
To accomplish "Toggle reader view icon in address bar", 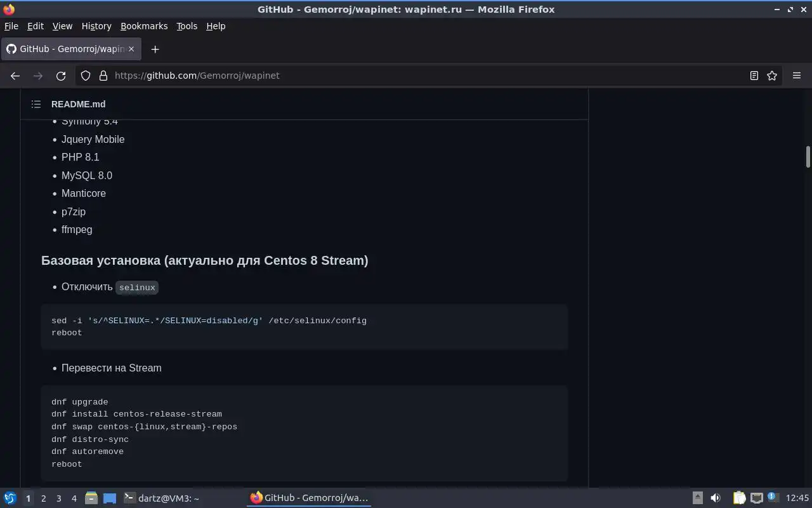I will point(754,76).
